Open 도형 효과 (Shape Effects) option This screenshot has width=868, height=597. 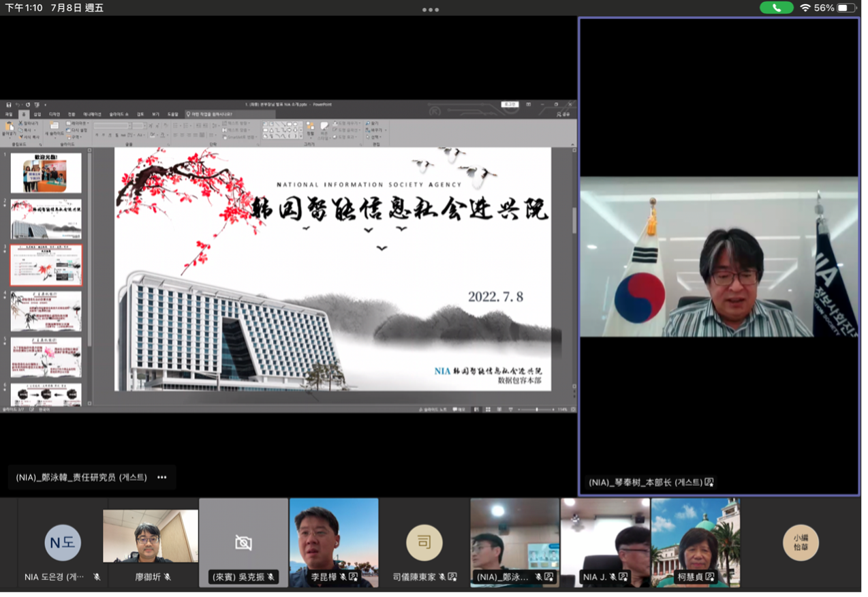coord(345,137)
